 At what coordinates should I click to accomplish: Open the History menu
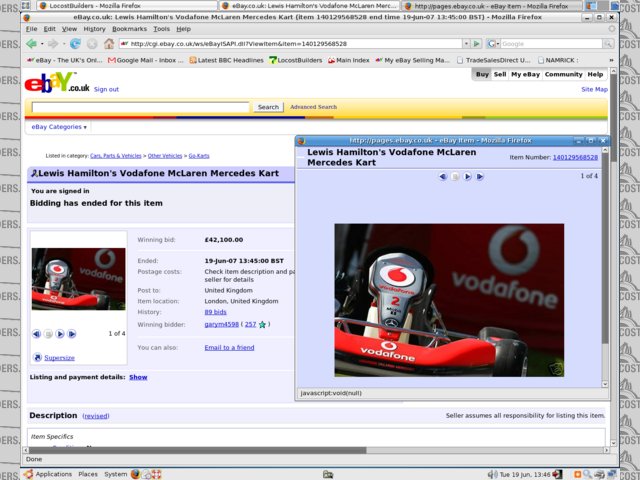[94, 29]
